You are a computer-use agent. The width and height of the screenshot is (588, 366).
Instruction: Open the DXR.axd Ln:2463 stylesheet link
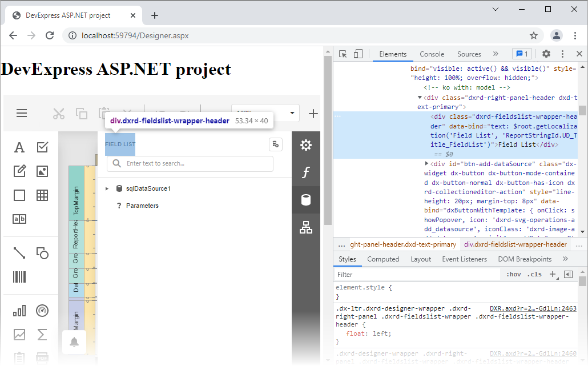point(533,308)
